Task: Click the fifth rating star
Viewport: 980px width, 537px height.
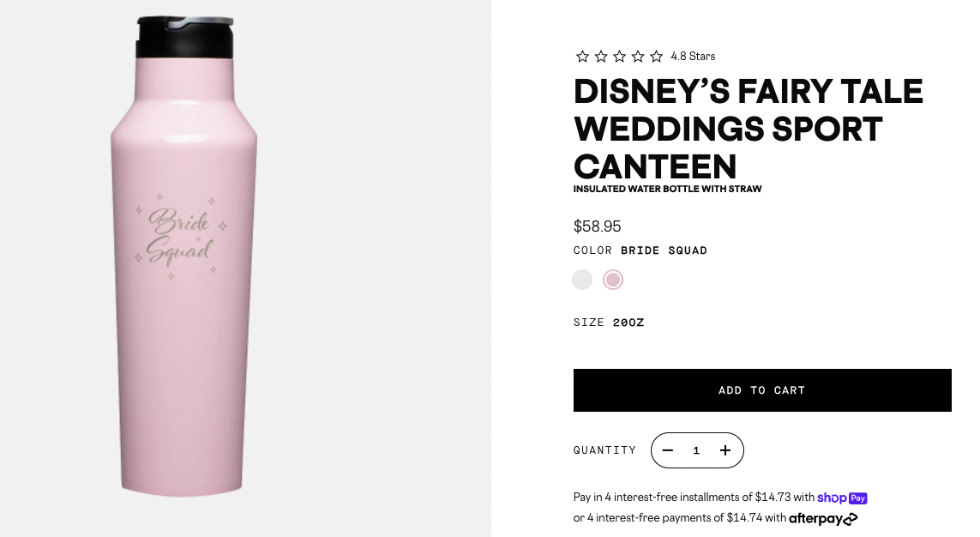Action: coord(656,57)
